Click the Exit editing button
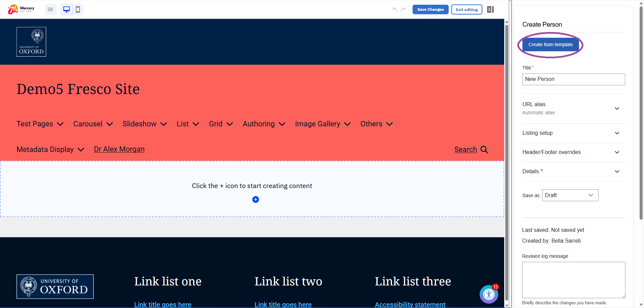The image size is (644, 308). (466, 9)
